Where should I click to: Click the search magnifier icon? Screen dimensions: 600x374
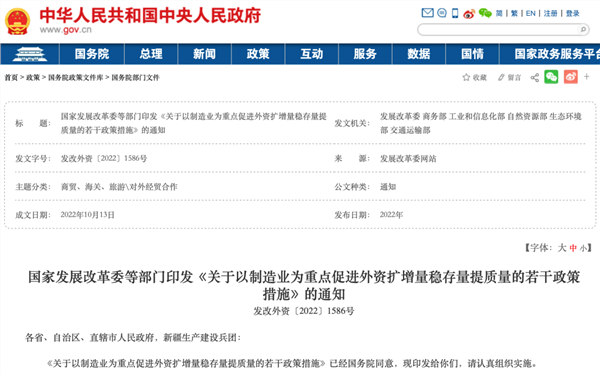click(x=583, y=29)
